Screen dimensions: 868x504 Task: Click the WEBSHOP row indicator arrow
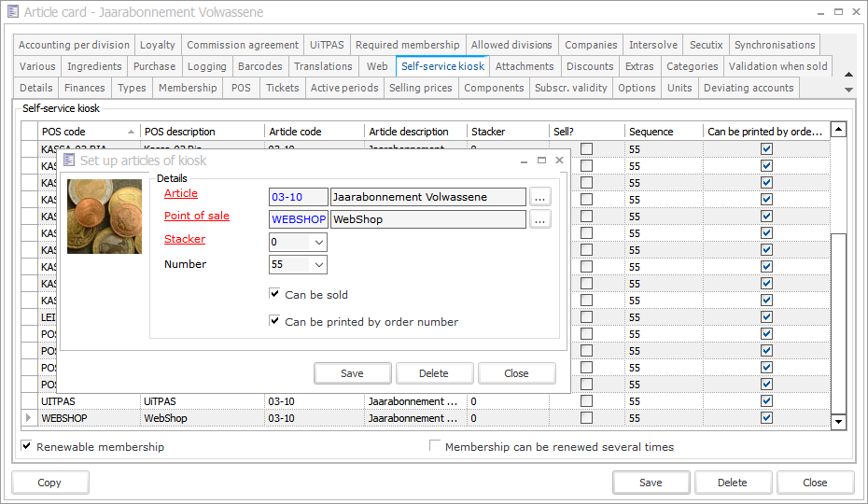pos(28,418)
